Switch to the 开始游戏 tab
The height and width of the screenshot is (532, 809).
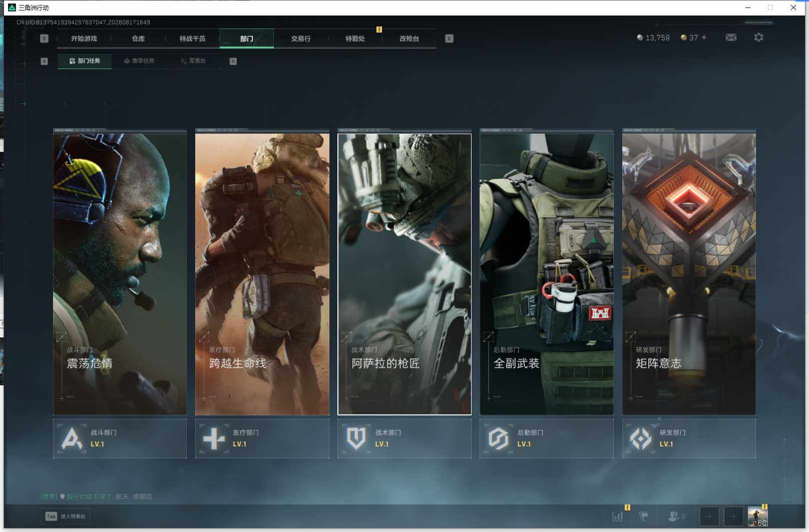coord(84,39)
